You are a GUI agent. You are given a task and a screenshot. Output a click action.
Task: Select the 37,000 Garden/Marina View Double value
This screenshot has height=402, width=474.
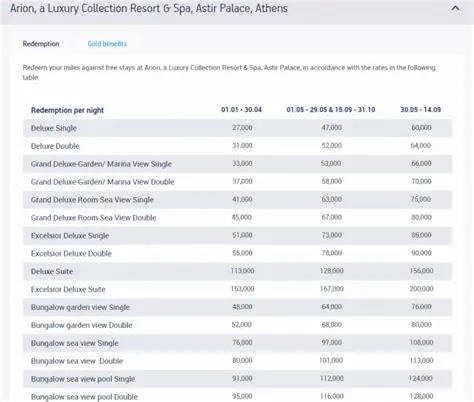point(242,181)
